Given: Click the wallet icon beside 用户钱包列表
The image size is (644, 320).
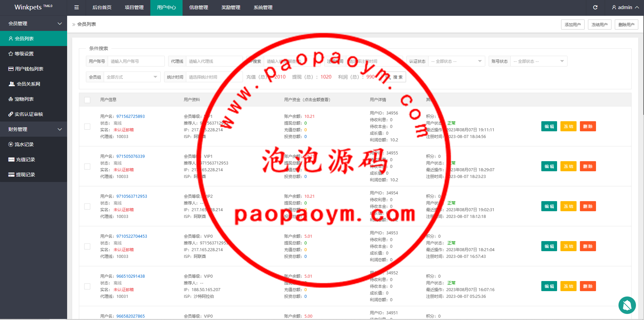Looking at the screenshot, I should point(11,69).
